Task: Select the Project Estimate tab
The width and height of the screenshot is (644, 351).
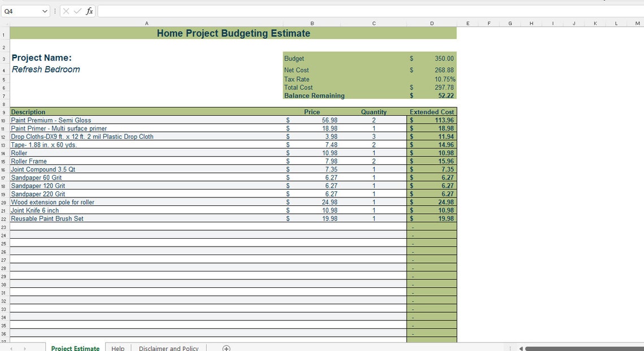Action: click(x=75, y=348)
